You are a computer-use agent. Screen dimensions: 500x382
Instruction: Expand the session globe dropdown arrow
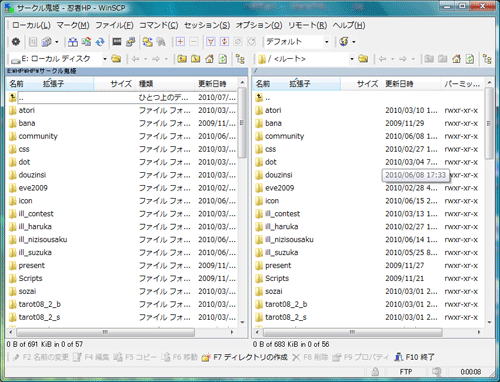coord(354,42)
